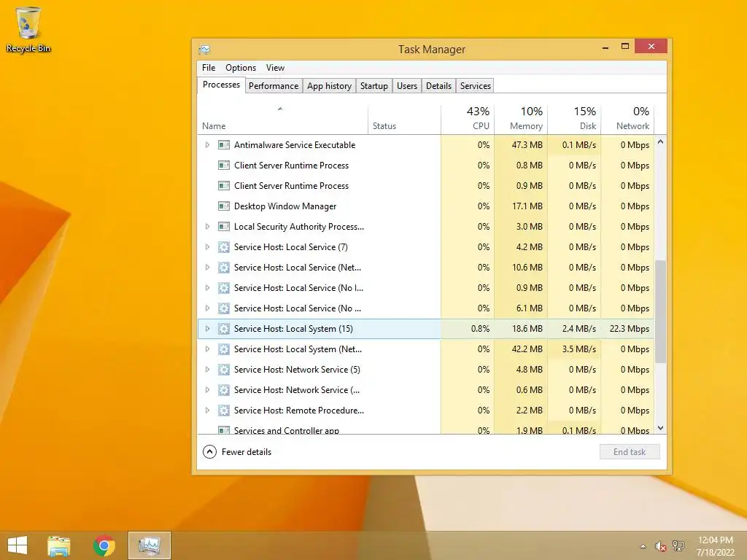
Task: Expand Service Host: Network Service (...) row
Action: 207,390
